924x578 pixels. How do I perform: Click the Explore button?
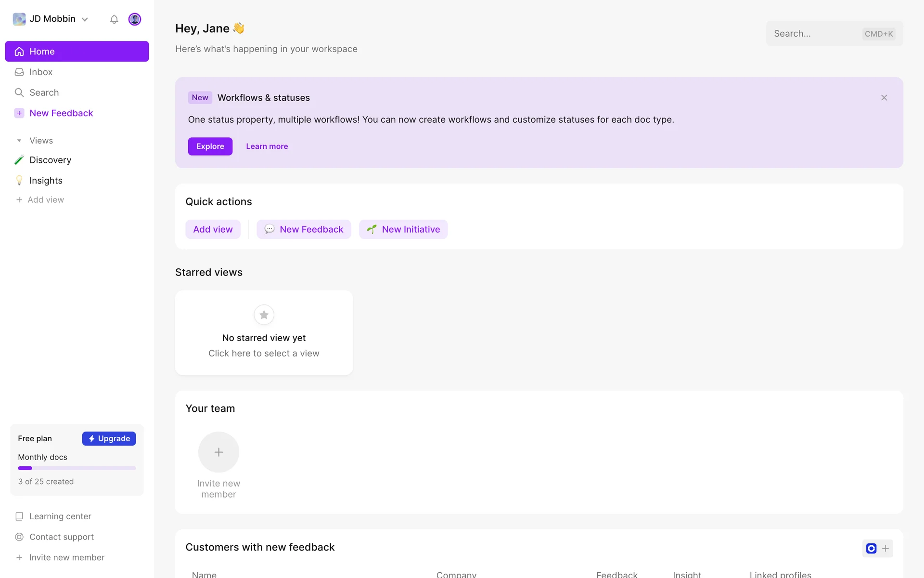[210, 146]
